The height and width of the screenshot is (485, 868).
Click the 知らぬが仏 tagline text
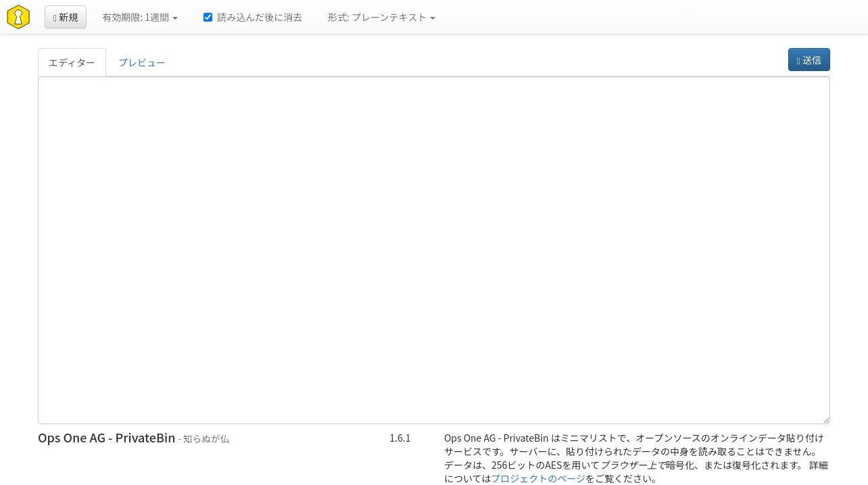click(206, 439)
